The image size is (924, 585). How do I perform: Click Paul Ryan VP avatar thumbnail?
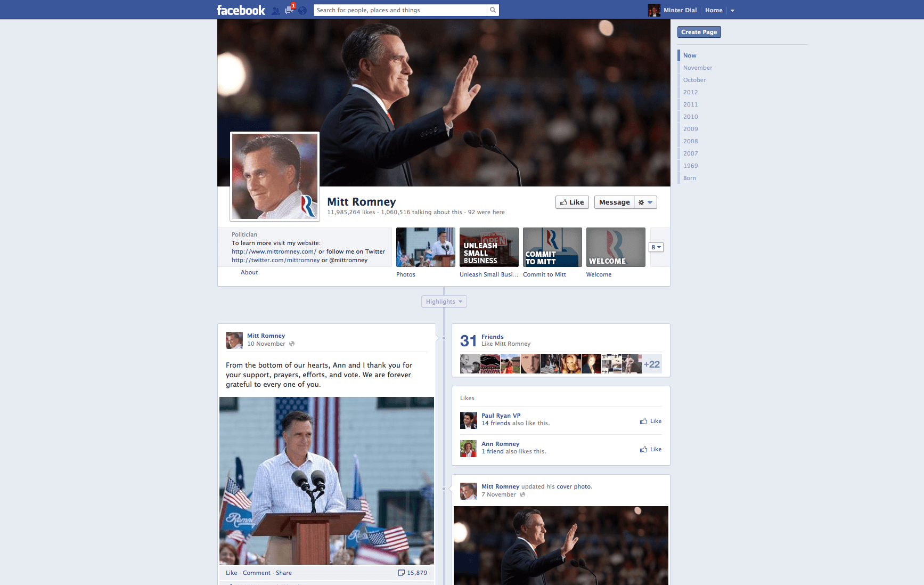(x=469, y=420)
